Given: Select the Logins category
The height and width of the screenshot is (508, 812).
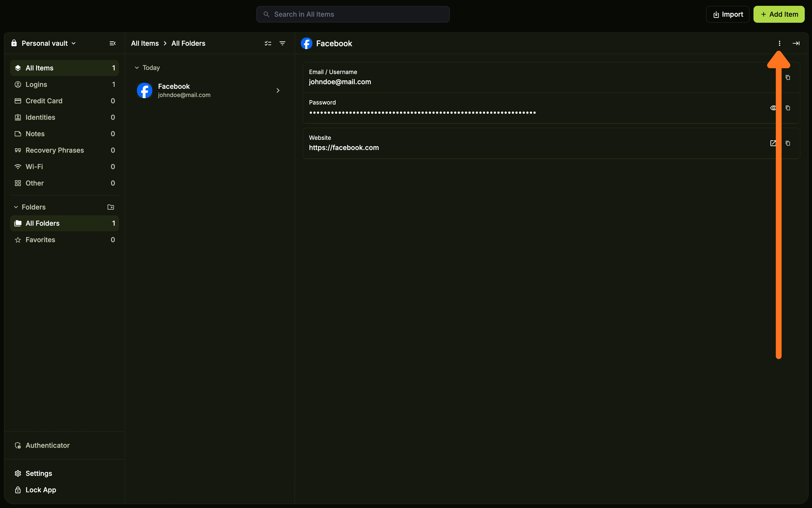Looking at the screenshot, I should tap(65, 84).
